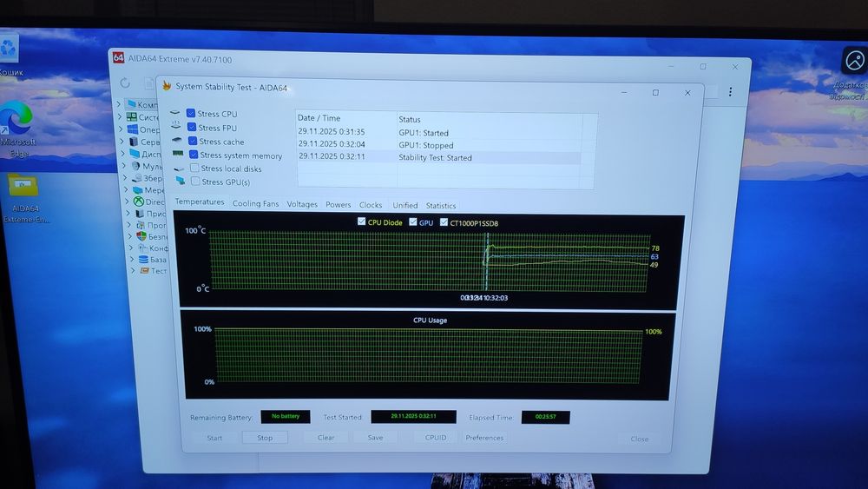Click the storage drive icon in the tree
The image size is (868, 489).
137,178
